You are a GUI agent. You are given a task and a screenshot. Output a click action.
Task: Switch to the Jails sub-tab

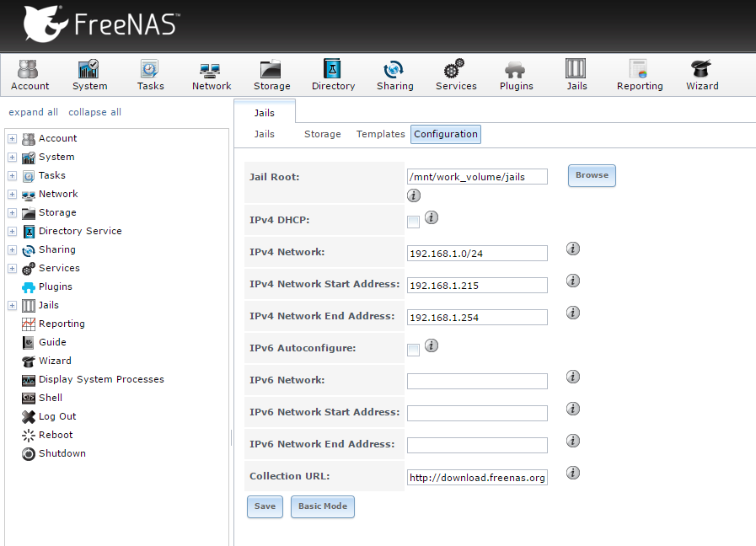264,134
